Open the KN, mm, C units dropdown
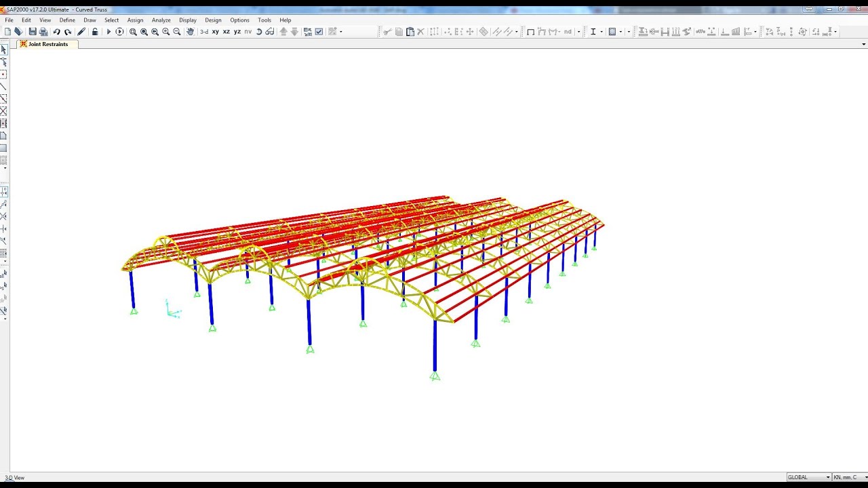This screenshot has height=488, width=868. (850, 476)
